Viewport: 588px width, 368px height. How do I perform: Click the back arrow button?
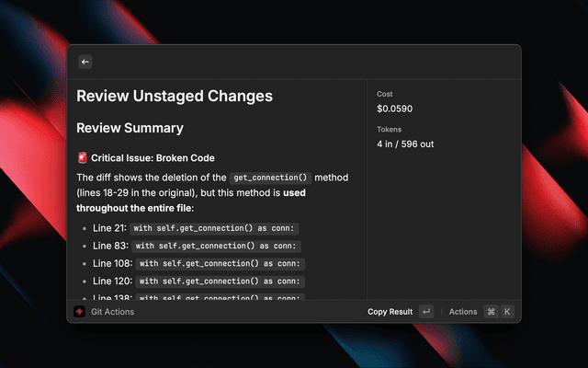point(85,62)
